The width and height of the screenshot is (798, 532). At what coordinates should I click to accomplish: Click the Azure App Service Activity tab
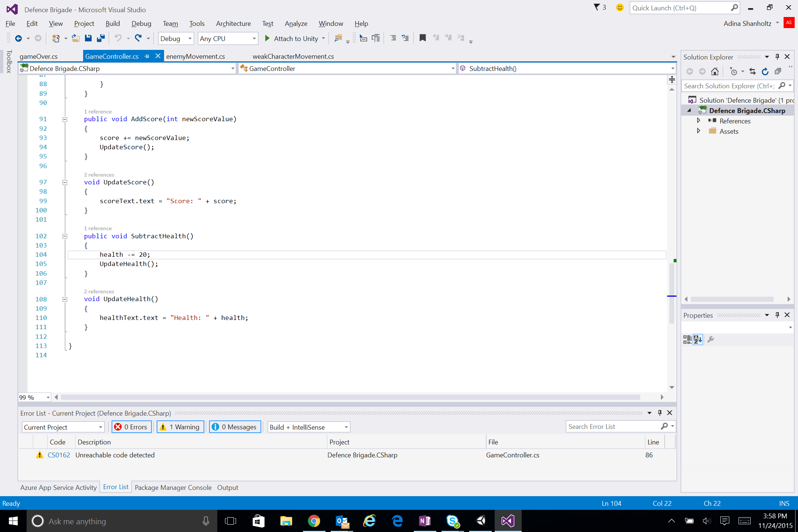coord(58,487)
